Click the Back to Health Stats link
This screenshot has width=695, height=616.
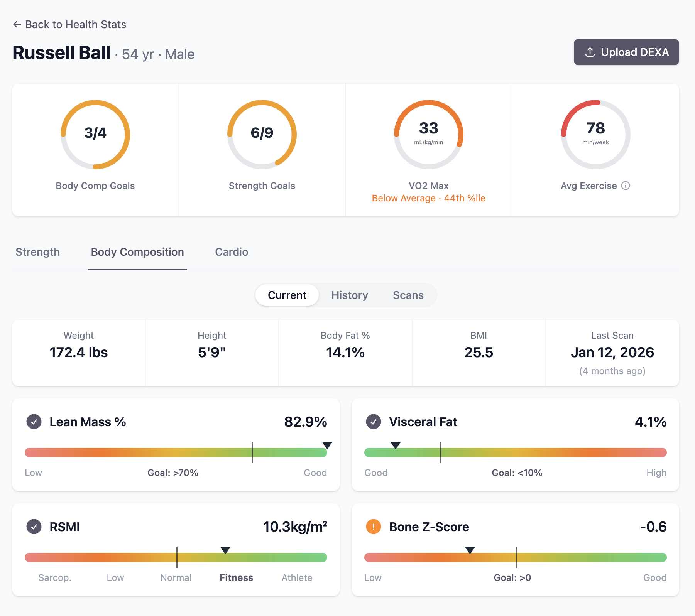70,24
